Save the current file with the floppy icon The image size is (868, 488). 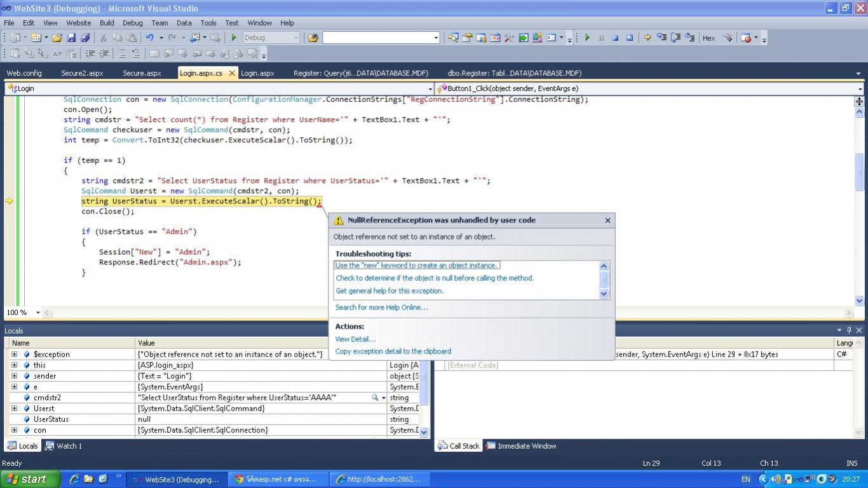(x=71, y=38)
